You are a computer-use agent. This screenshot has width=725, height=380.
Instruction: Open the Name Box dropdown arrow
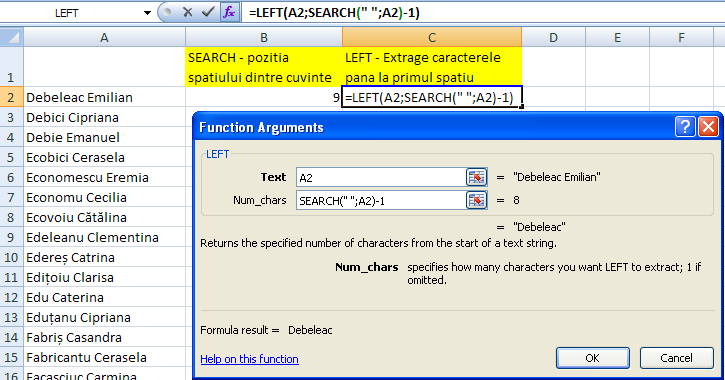point(147,13)
